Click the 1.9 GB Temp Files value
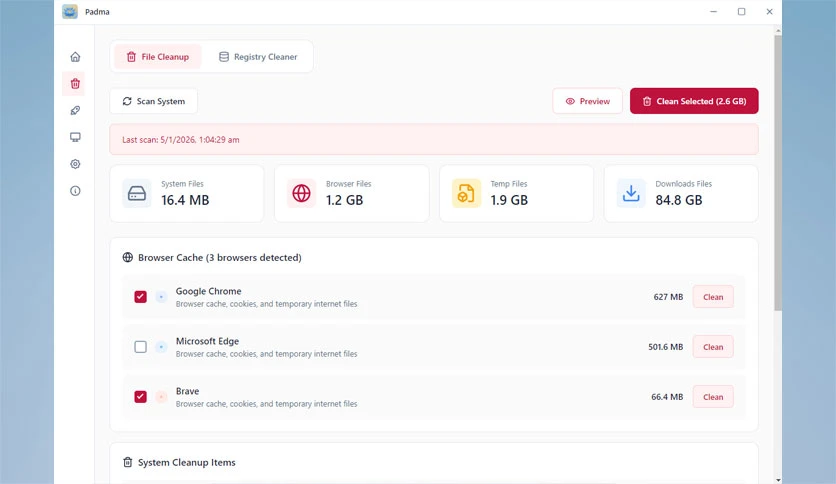836x484 pixels. (509, 200)
